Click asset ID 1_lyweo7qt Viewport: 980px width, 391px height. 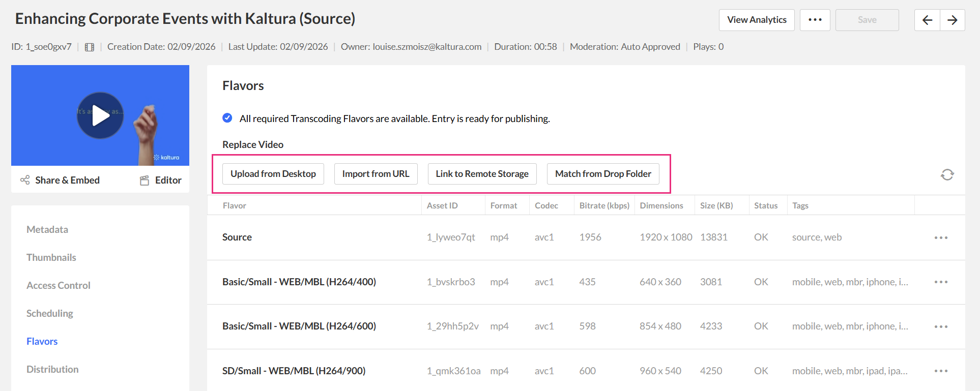tap(451, 237)
